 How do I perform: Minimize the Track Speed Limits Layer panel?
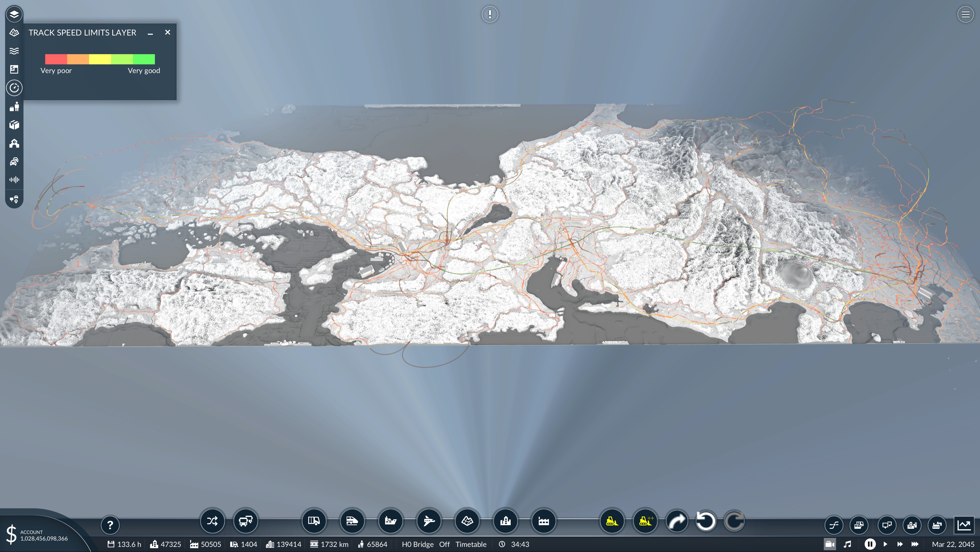click(x=150, y=33)
